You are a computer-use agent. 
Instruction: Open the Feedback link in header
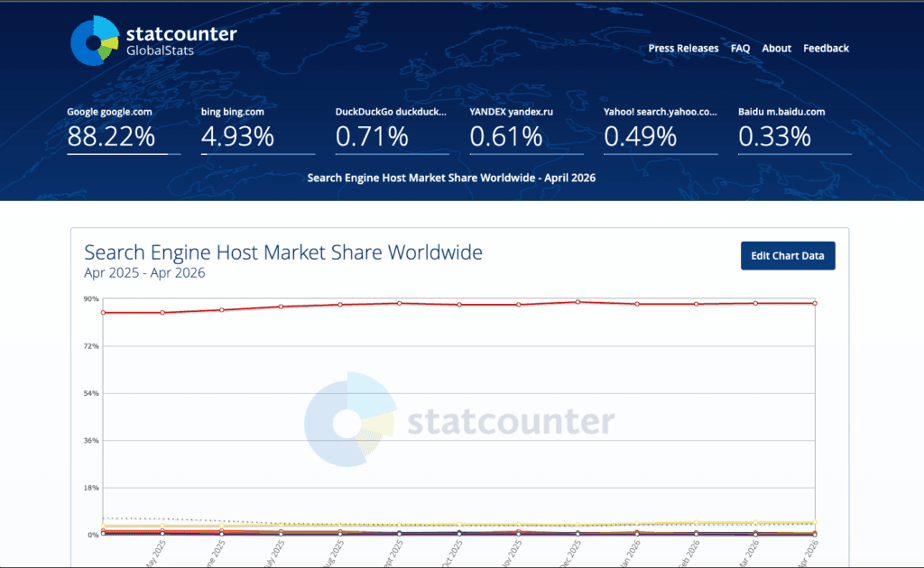pos(826,49)
